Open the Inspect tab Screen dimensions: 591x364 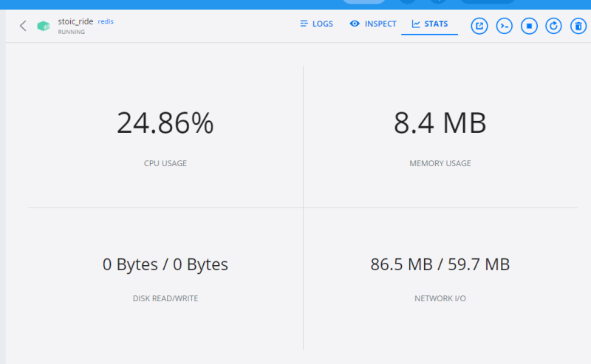373,24
